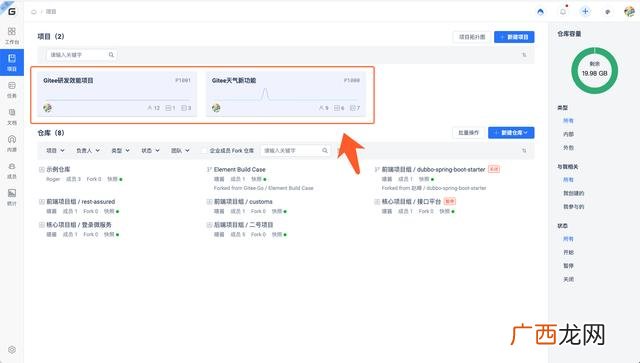
Task: Focus the project keyword search field
Action: tap(81, 55)
